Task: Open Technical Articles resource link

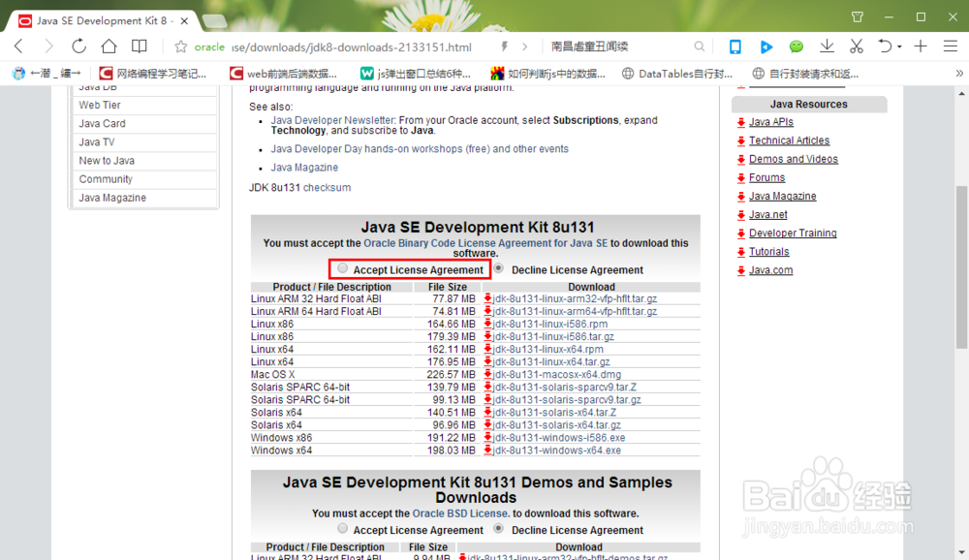Action: [789, 140]
